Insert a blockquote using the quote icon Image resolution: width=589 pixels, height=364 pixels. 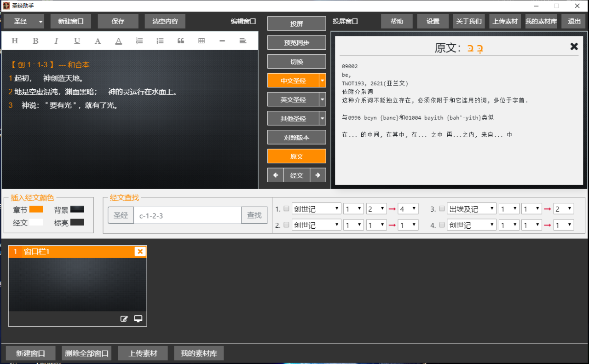click(181, 41)
